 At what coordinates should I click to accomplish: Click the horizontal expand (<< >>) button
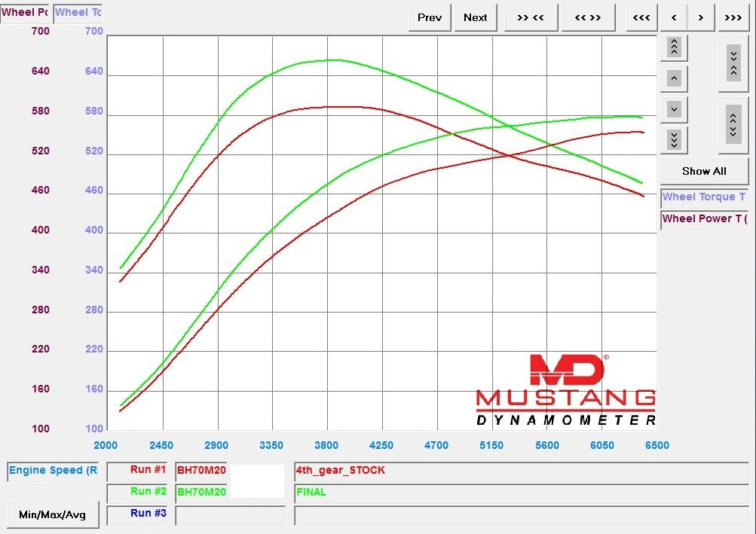(x=587, y=17)
